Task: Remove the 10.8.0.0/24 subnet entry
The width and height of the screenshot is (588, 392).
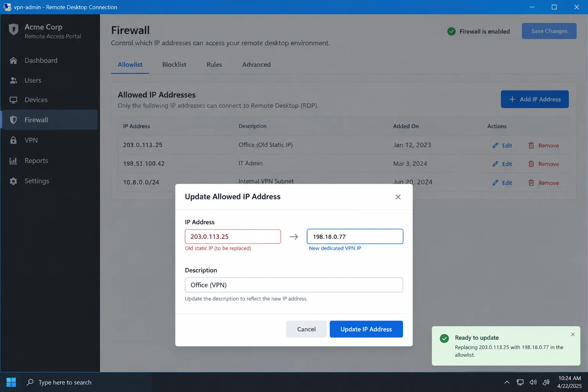Action: [x=544, y=183]
